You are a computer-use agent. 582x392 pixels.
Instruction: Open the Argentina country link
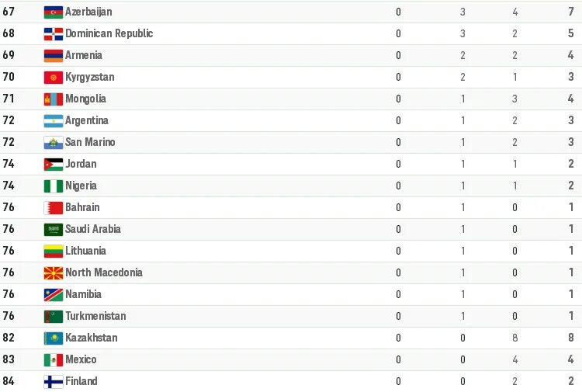(87, 120)
